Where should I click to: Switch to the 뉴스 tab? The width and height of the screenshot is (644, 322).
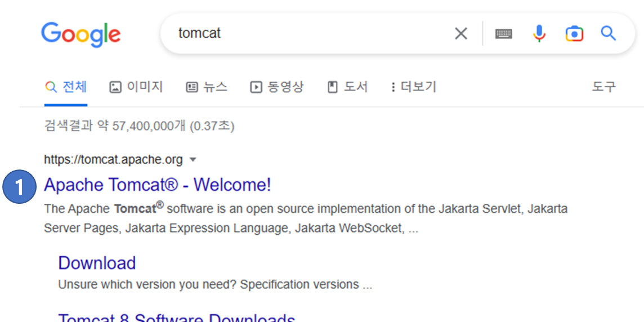[x=207, y=87]
